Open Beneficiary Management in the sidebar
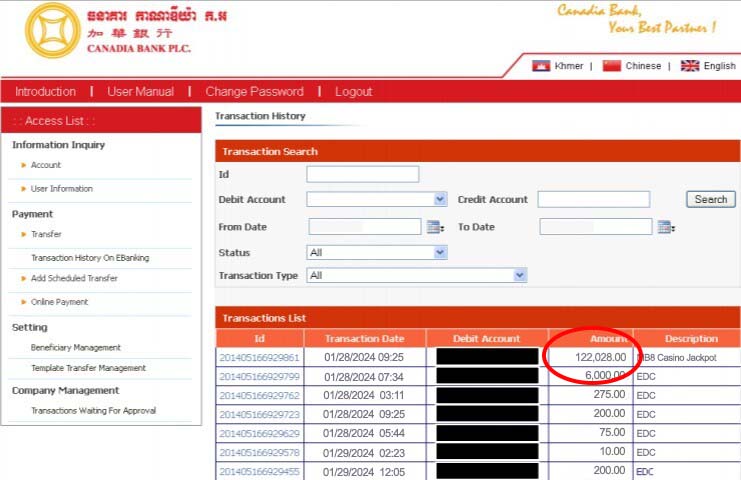 tap(76, 348)
